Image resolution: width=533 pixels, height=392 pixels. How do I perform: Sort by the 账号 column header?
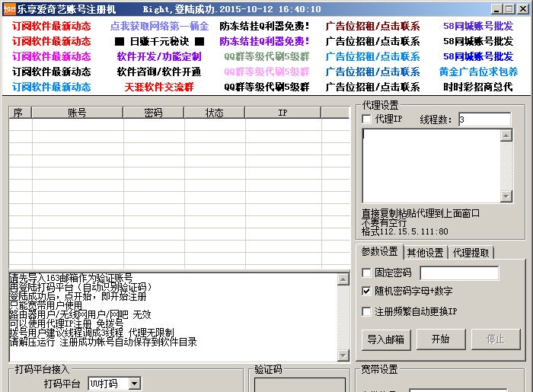click(x=77, y=113)
